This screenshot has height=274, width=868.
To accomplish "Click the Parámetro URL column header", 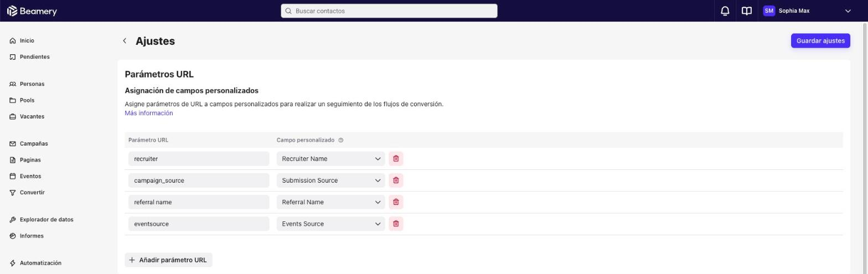I will pos(148,140).
